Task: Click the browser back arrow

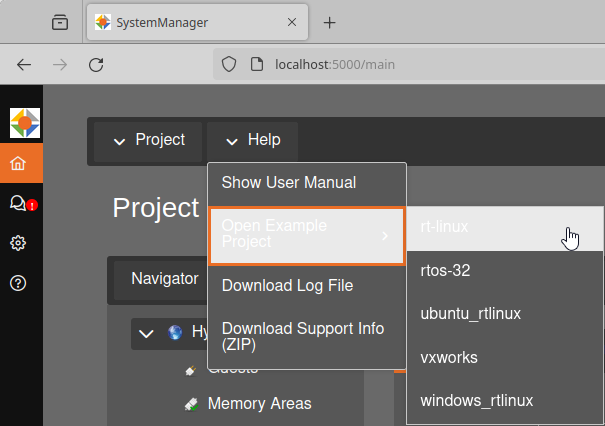Action: [x=24, y=64]
